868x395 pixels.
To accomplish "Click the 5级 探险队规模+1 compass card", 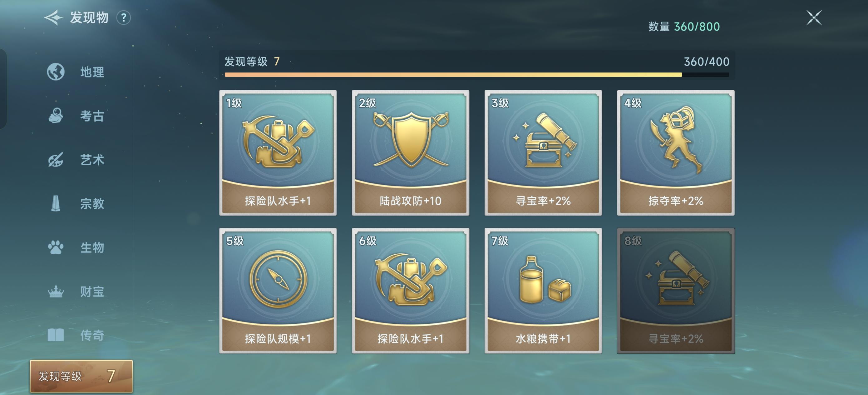I will (x=278, y=291).
